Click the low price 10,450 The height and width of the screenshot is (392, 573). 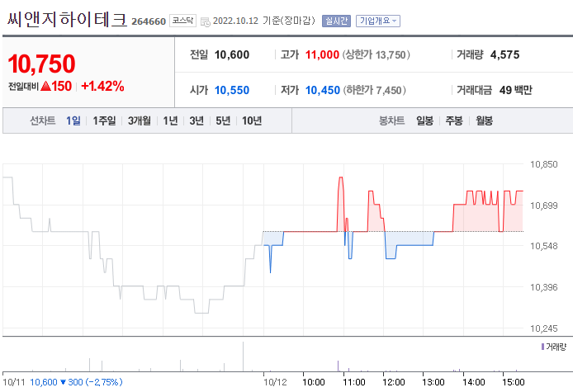click(322, 90)
